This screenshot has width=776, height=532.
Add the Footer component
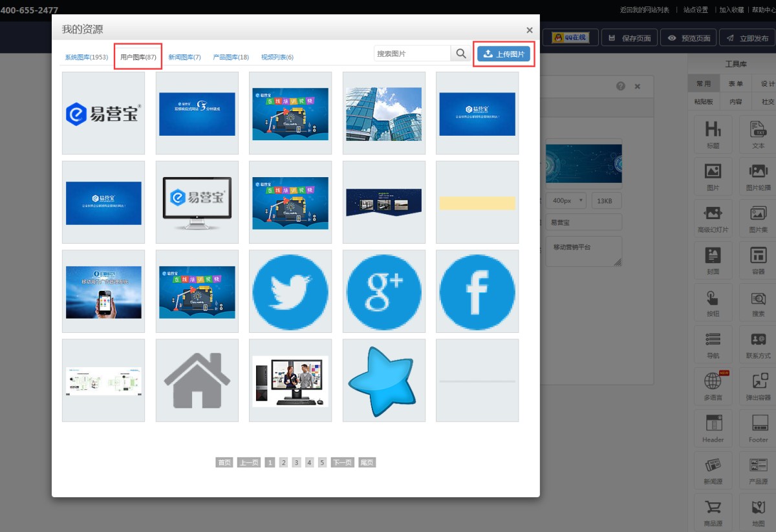point(758,429)
